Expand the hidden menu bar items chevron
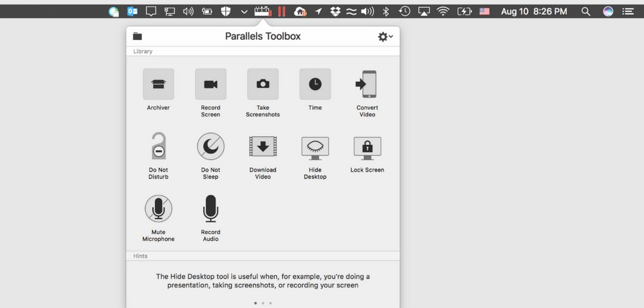The height and width of the screenshot is (308, 644). coord(244,12)
